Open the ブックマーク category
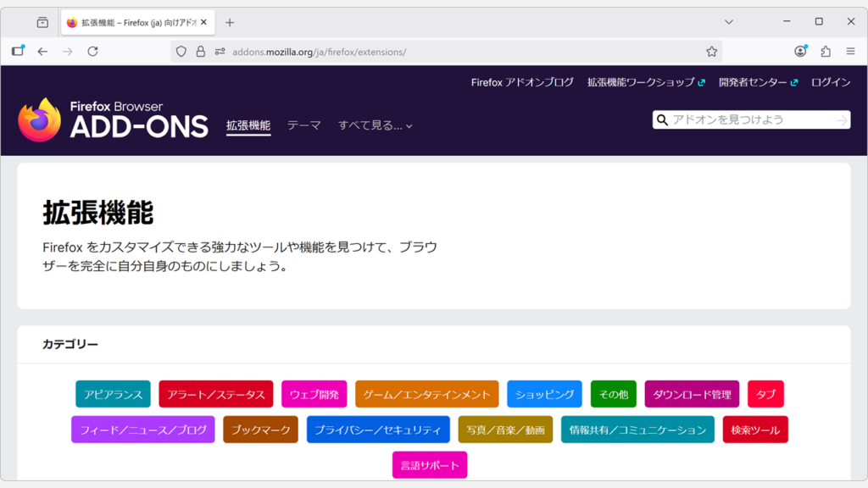 pyautogui.click(x=260, y=430)
